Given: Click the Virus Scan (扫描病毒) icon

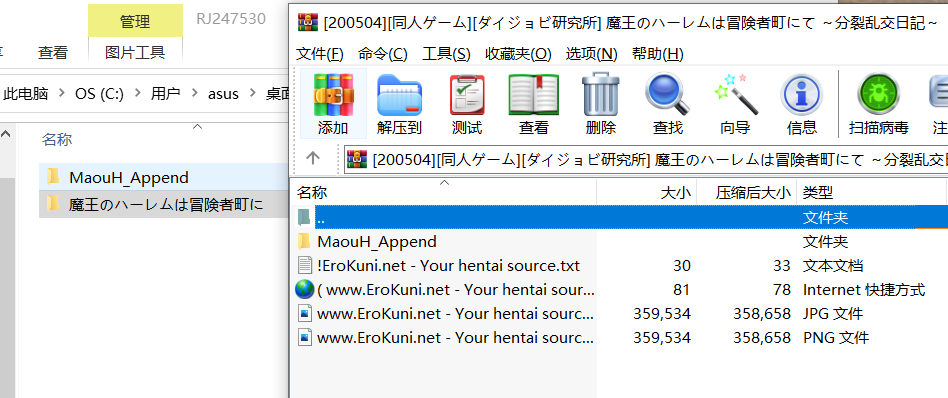Looking at the screenshot, I should pyautogui.click(x=878, y=95).
